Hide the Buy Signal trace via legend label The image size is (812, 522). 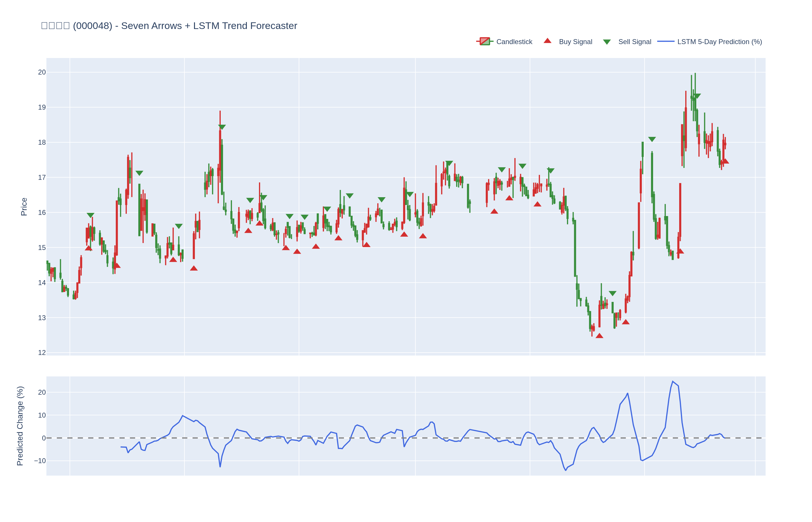[x=575, y=42]
